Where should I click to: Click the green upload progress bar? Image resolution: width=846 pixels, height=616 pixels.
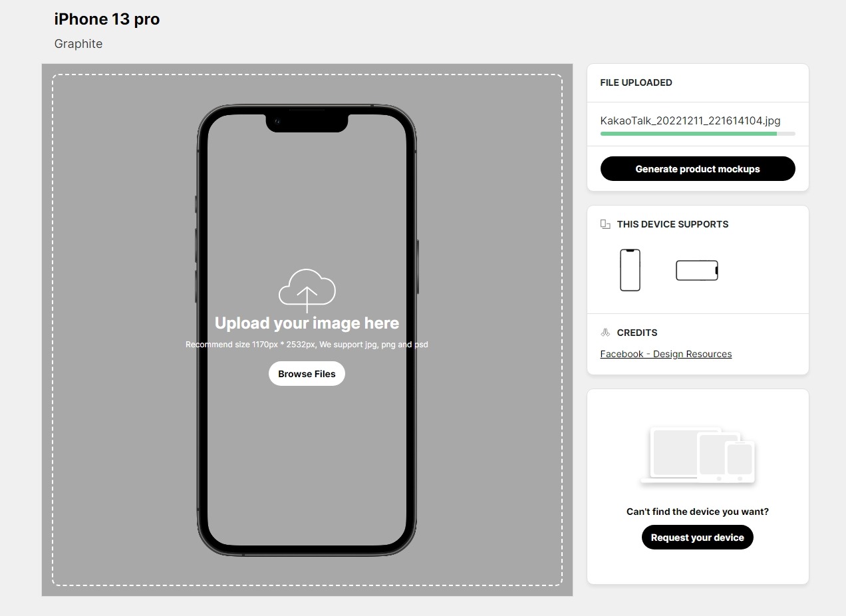698,134
